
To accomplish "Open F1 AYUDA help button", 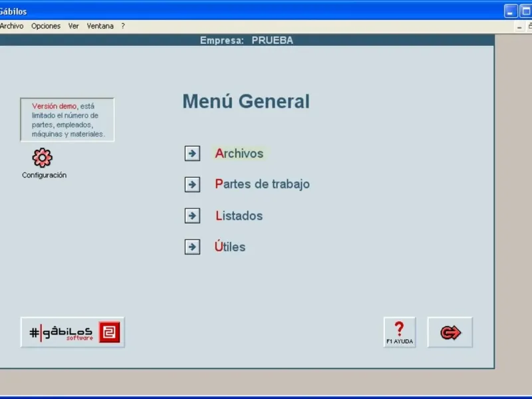I will click(400, 332).
